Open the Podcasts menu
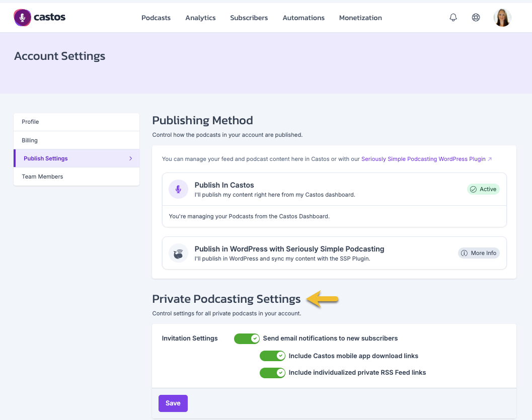The height and width of the screenshot is (420, 532). 156,18
